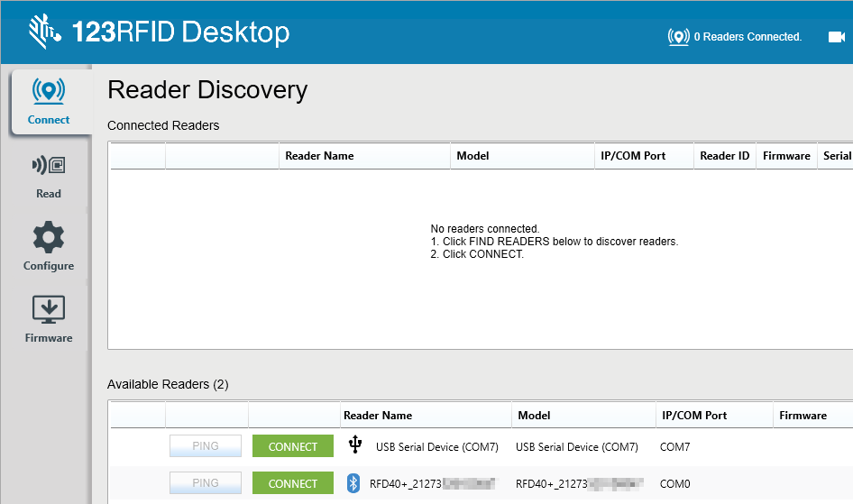Click the readers connected status icon
Image resolution: width=853 pixels, height=504 pixels.
point(678,37)
